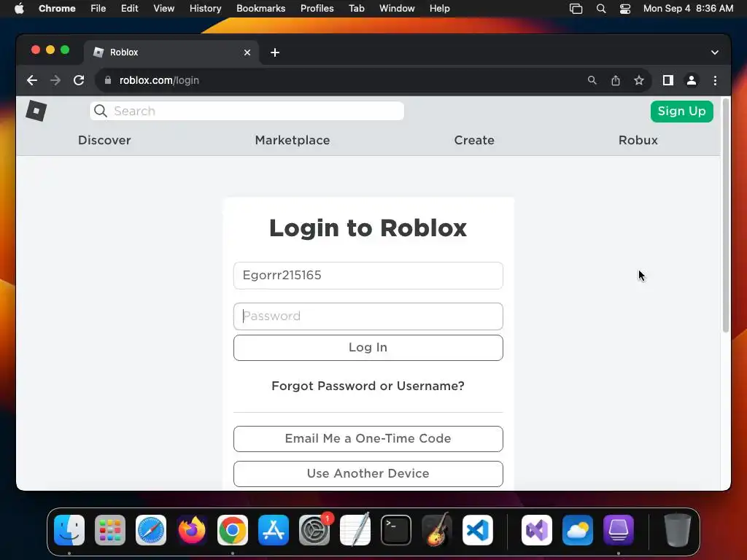The image size is (747, 560).
Task: Toggle the Chrome side panel icon
Action: [x=668, y=80]
